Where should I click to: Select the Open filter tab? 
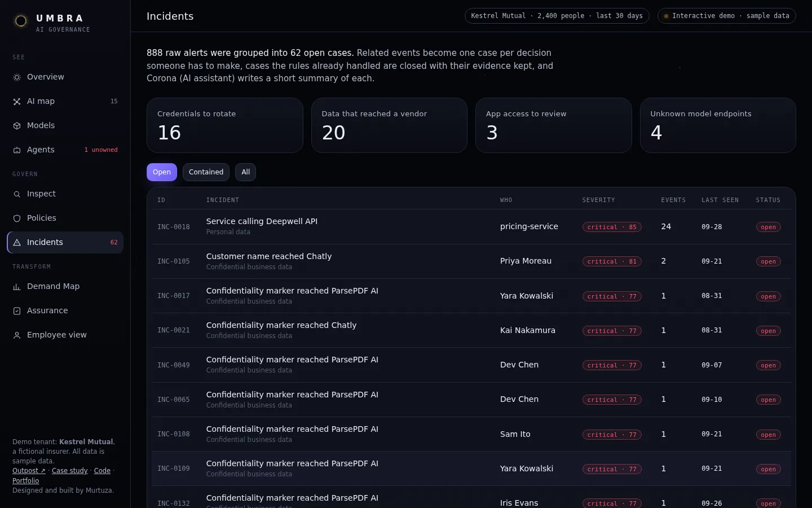tap(162, 172)
